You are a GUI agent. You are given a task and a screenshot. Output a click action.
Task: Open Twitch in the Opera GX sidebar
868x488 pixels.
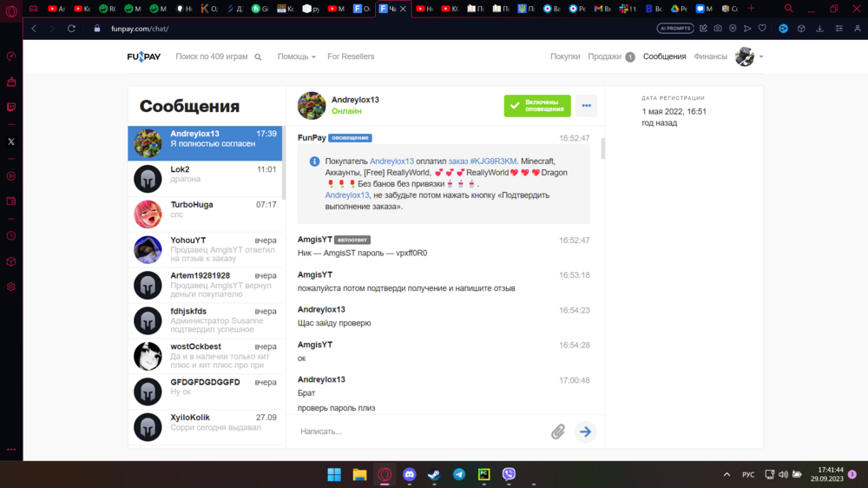[11, 107]
